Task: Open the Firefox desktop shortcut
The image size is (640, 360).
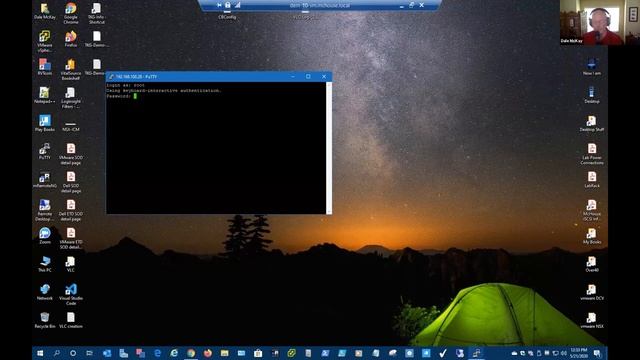Action: pos(71,39)
